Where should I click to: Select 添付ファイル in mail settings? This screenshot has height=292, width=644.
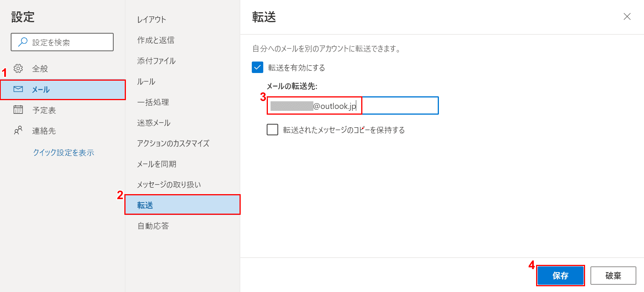pos(156,61)
